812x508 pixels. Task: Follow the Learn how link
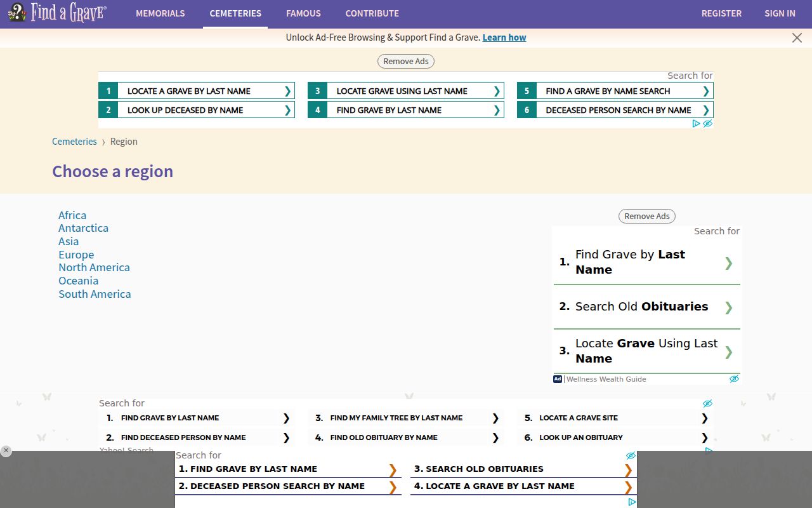[504, 37]
